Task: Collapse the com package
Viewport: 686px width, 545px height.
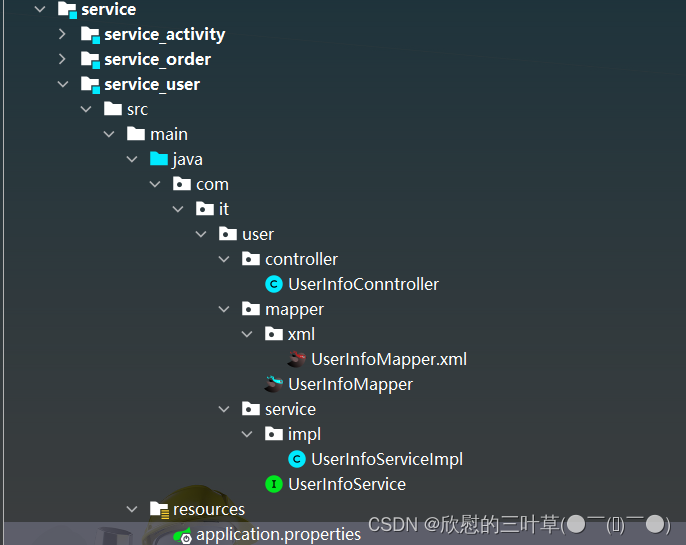Action: tap(155, 184)
